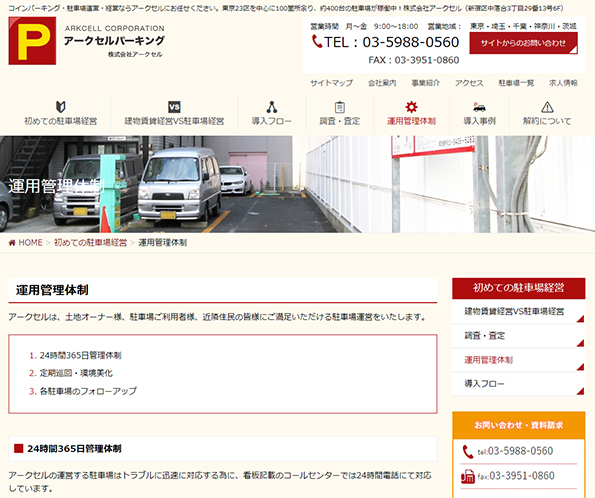Click the clipboard icon above 調査・査定

pos(340,107)
